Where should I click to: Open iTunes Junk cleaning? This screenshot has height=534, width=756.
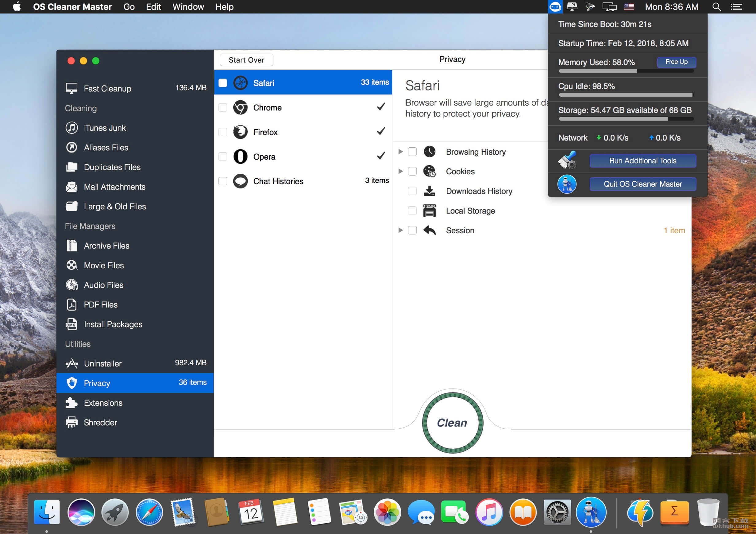pyautogui.click(x=135, y=128)
